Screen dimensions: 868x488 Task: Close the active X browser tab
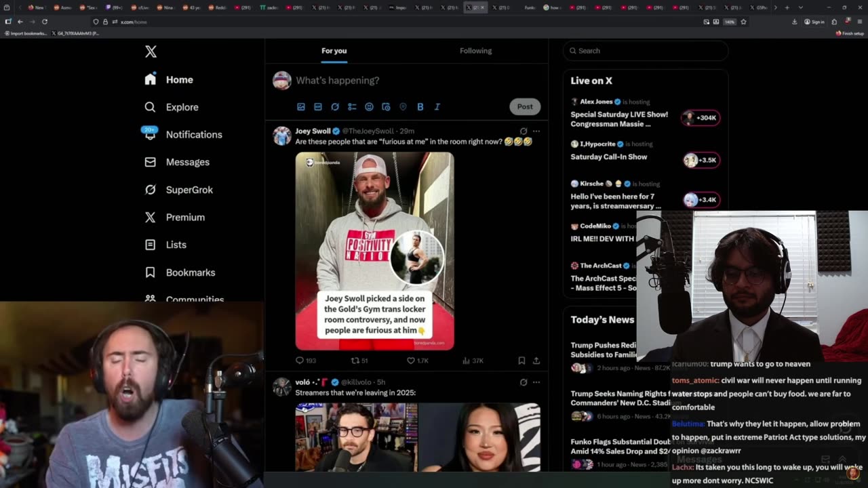click(482, 7)
